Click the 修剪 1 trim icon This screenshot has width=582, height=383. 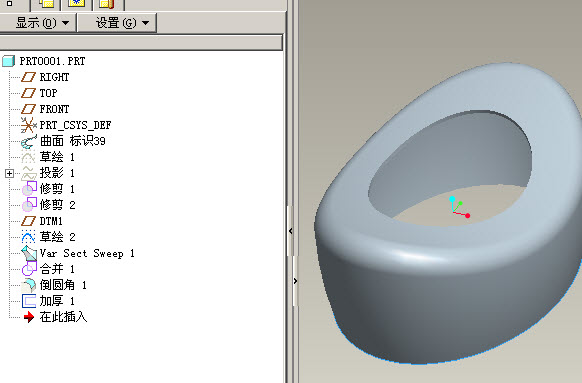pos(29,189)
